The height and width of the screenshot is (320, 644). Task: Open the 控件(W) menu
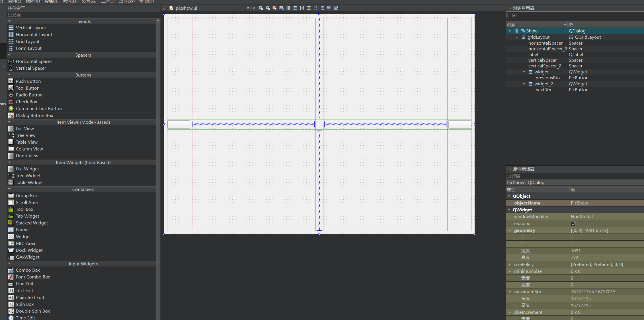pos(127,1)
